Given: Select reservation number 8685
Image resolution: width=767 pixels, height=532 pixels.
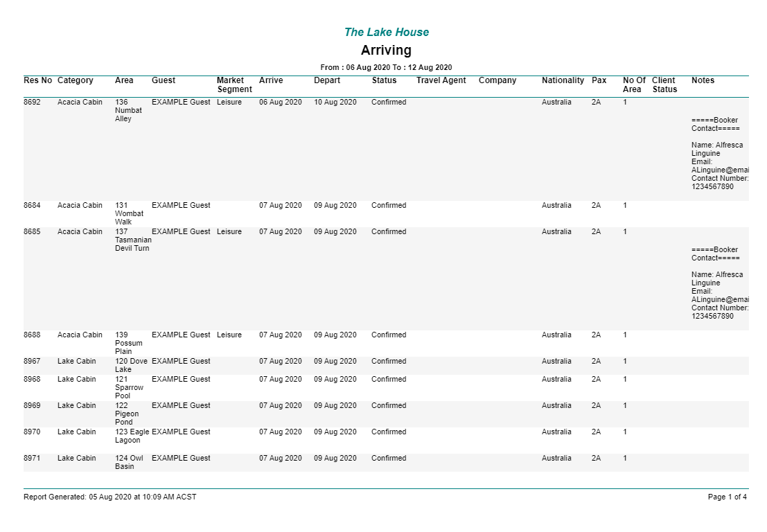Looking at the screenshot, I should (x=33, y=232).
